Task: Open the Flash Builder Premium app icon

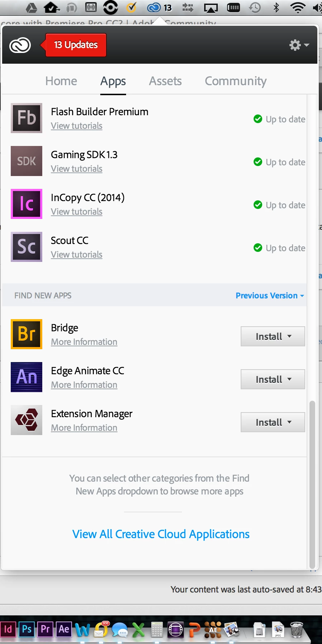Action: [x=27, y=118]
